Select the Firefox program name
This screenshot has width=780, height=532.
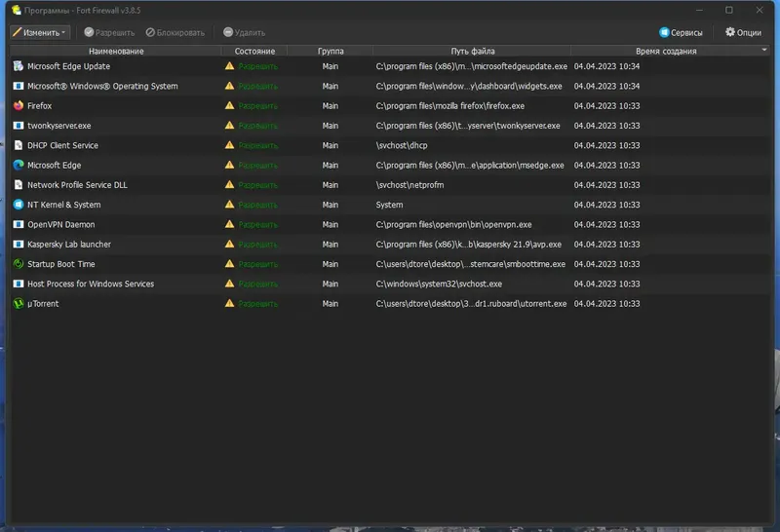(39, 106)
